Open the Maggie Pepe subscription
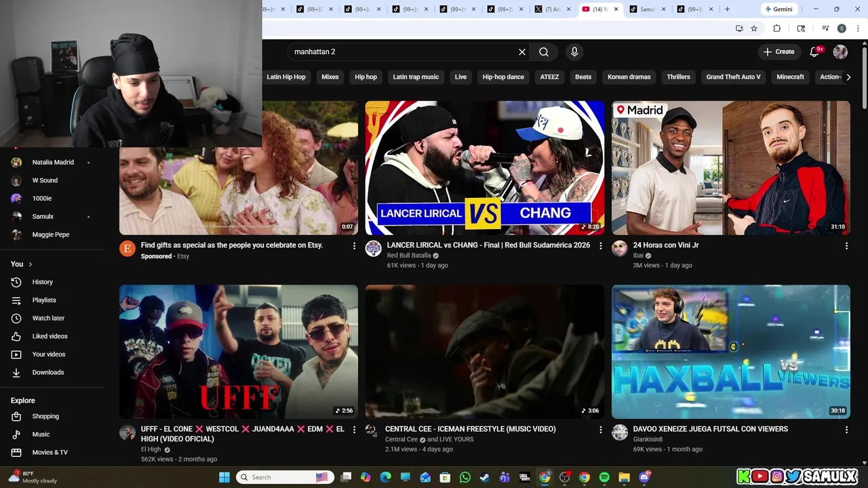Viewport: 868px width, 488px height. 52,235
